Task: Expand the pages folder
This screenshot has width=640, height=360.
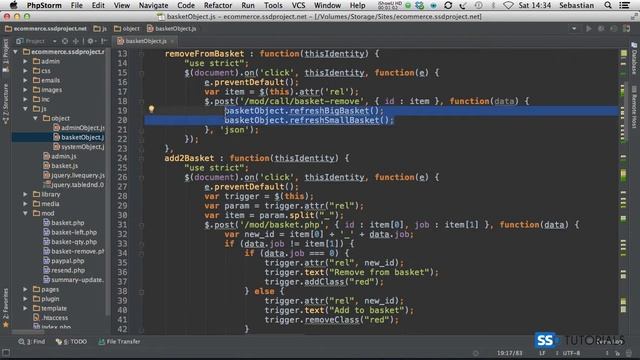Action: coord(25,289)
